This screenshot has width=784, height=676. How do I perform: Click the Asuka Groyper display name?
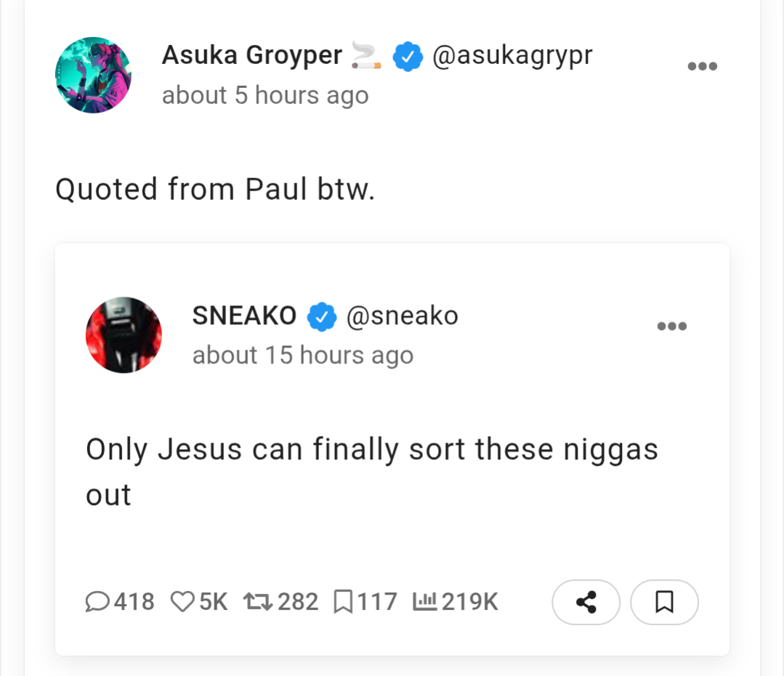pyautogui.click(x=252, y=55)
